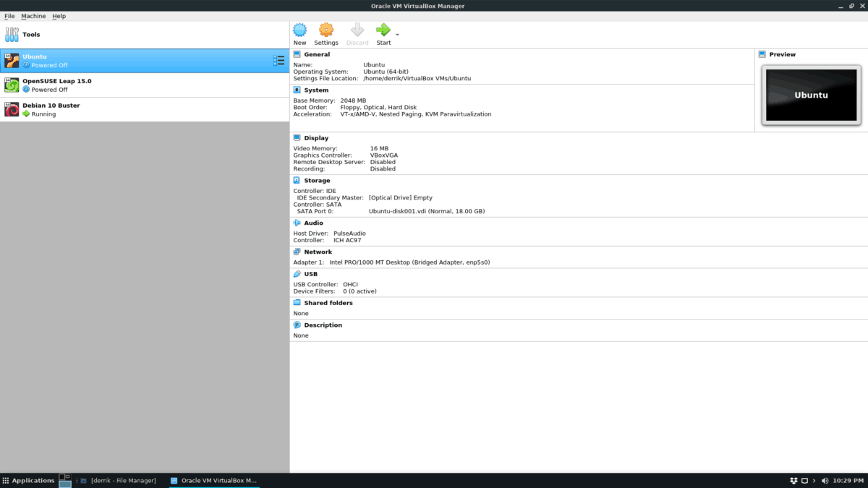Click the Network section icon
Image resolution: width=868 pixels, height=488 pixels.
(296, 252)
